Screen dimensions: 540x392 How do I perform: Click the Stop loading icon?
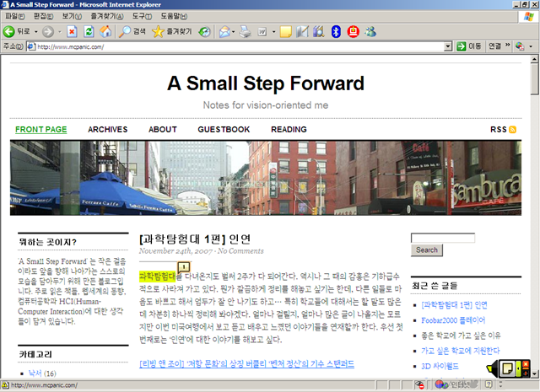point(72,32)
